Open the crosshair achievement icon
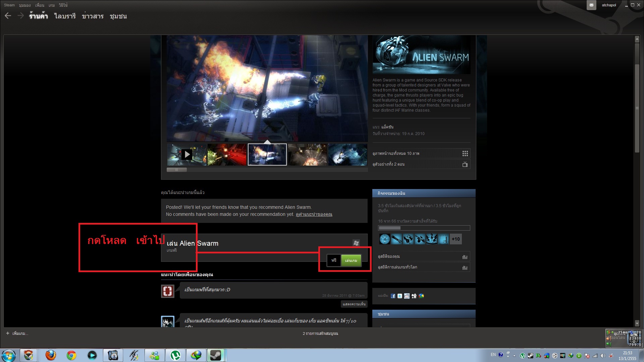Viewport: 644px width, 362px height. [385, 239]
